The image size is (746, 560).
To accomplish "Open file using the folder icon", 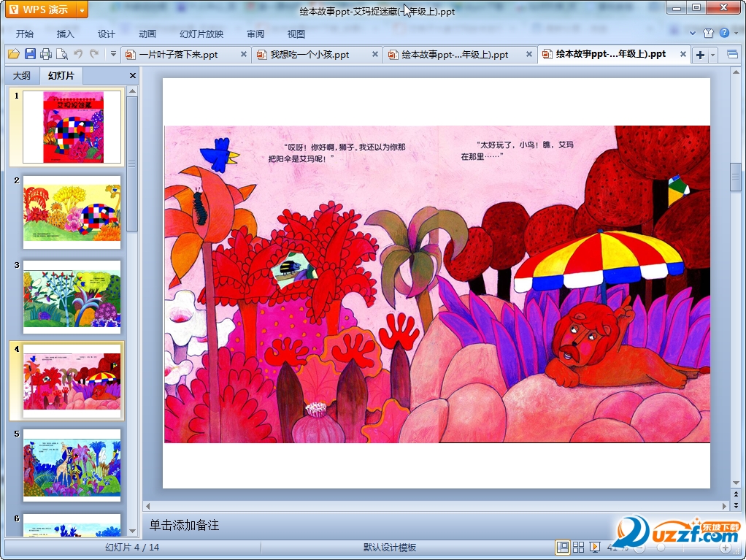I will (14, 54).
